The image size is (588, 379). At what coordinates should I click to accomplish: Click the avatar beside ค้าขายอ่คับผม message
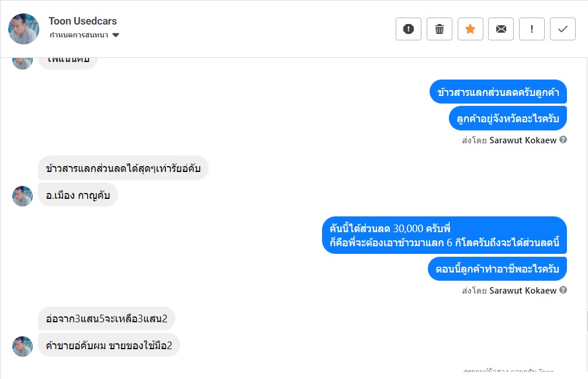click(23, 346)
